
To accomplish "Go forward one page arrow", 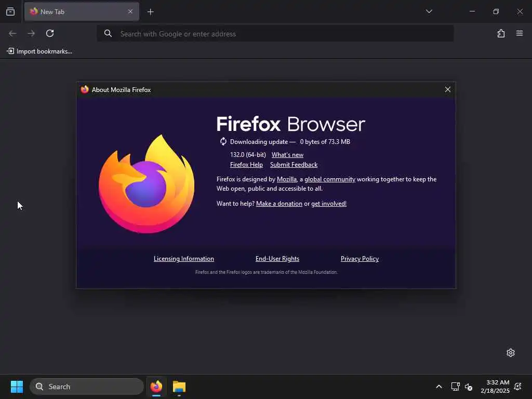I will tap(31, 33).
